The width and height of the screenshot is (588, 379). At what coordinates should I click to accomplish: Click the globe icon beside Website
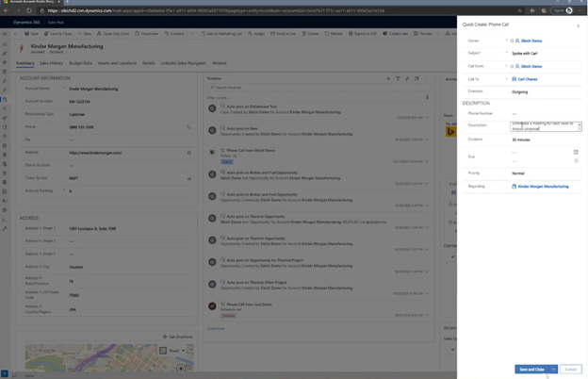tap(188, 152)
